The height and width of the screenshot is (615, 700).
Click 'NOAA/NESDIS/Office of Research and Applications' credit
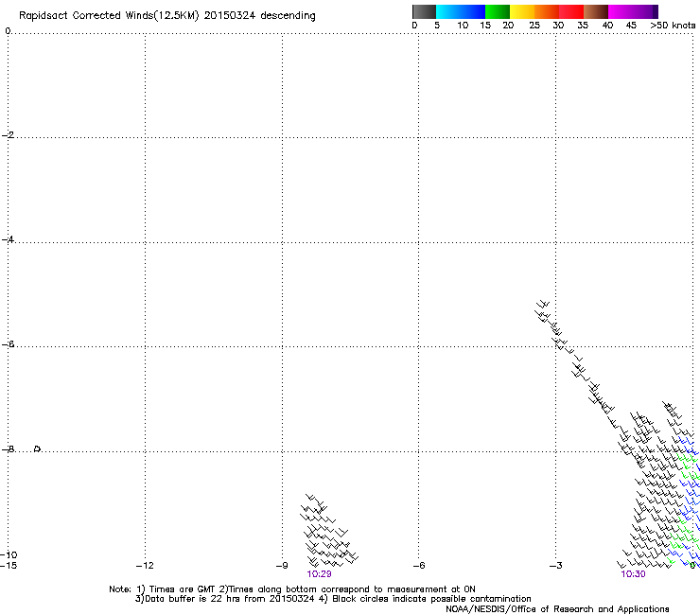(x=557, y=609)
